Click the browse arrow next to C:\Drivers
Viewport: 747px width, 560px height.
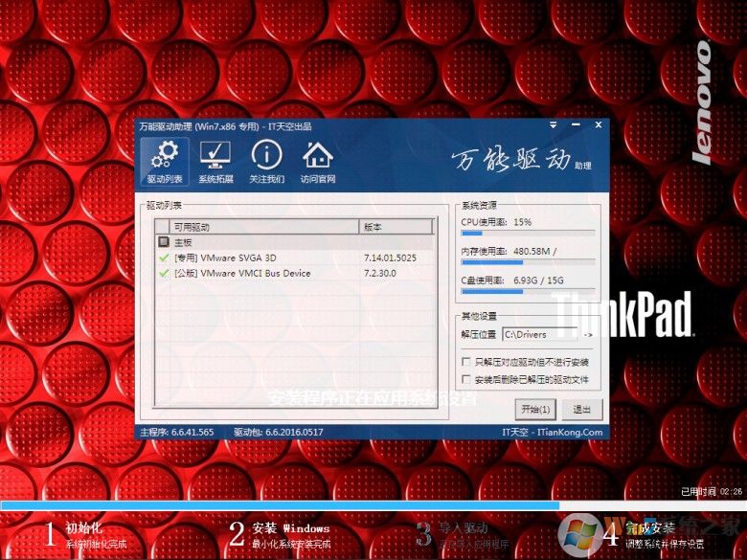588,335
